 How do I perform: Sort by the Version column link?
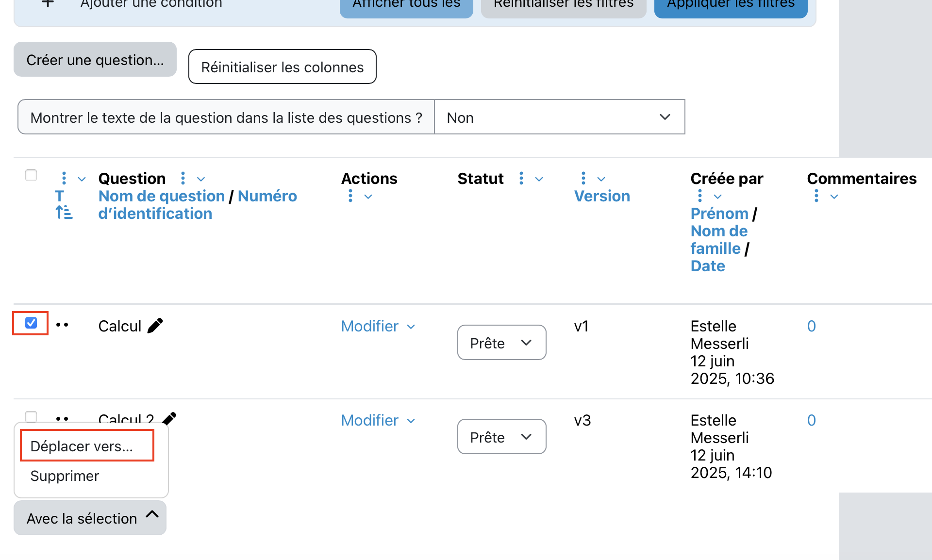coord(602,196)
